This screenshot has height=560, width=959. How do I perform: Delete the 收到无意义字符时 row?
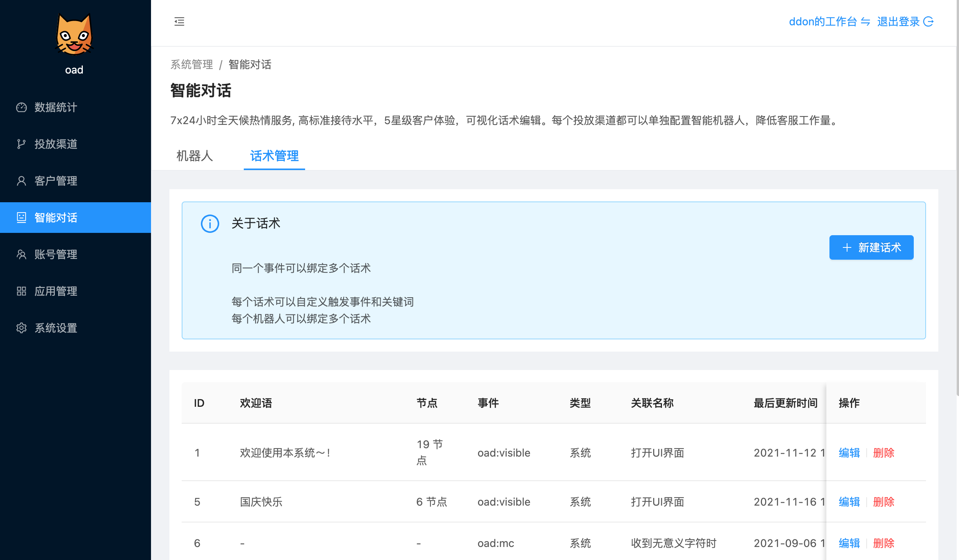pyautogui.click(x=884, y=543)
